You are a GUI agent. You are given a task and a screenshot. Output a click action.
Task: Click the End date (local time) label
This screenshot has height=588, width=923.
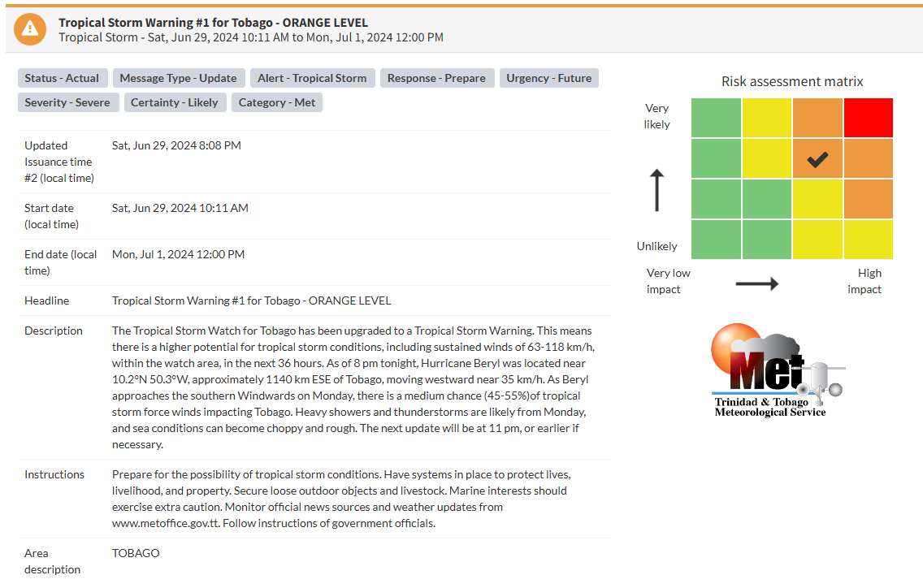click(61, 262)
